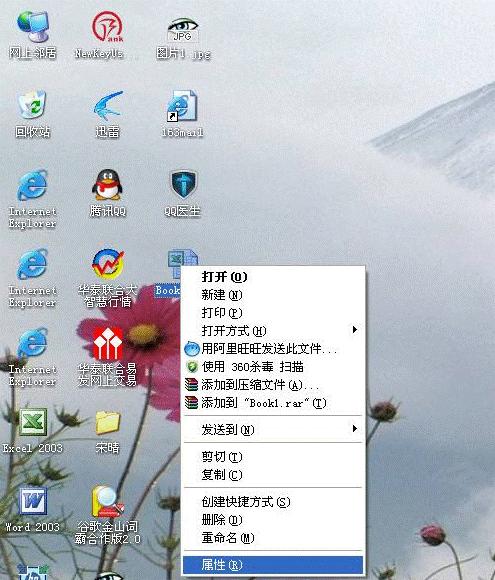Choose 添加到 "Book1.rar"(T) menu entry

(273, 403)
